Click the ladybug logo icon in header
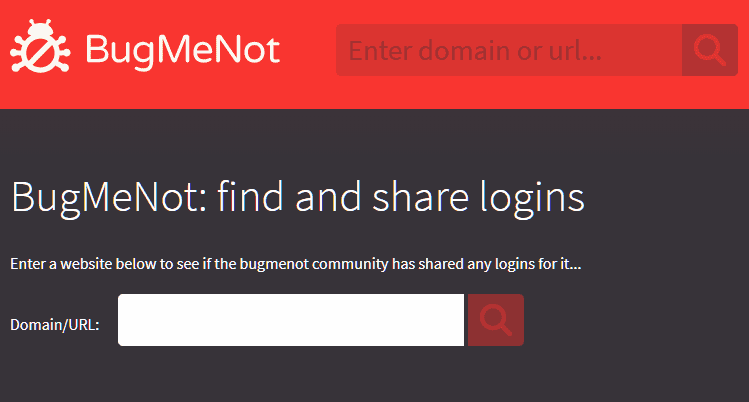Viewport: 749px width, 402px height. (40, 46)
